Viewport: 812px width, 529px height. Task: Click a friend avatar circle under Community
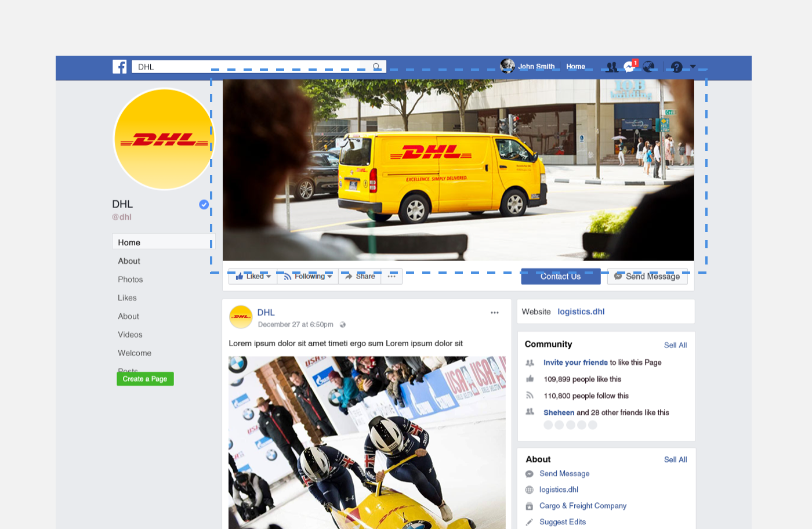[548, 425]
